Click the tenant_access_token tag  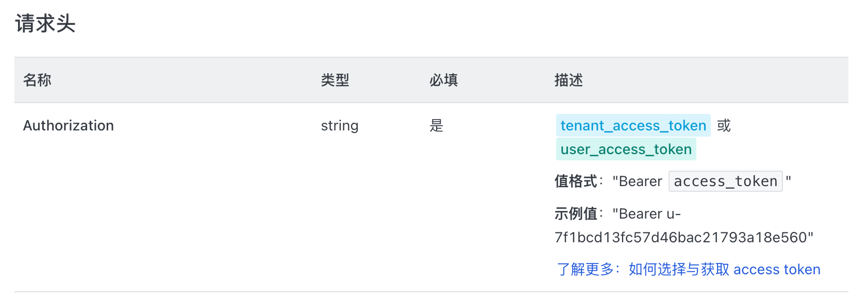click(633, 125)
